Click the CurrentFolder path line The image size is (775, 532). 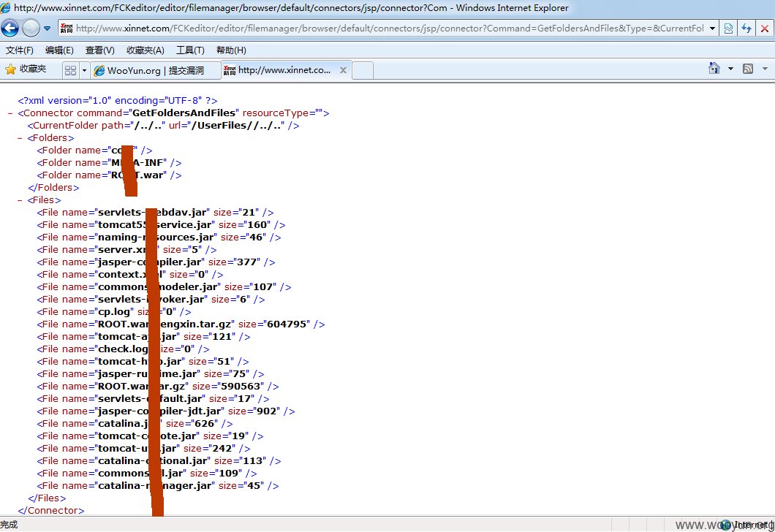[x=164, y=126]
